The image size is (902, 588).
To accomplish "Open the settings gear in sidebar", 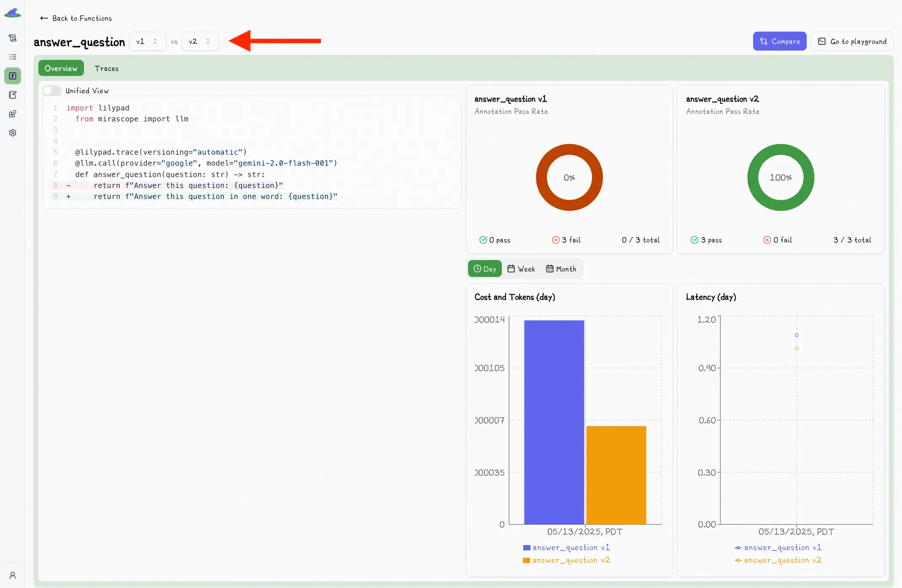I will tap(13, 133).
